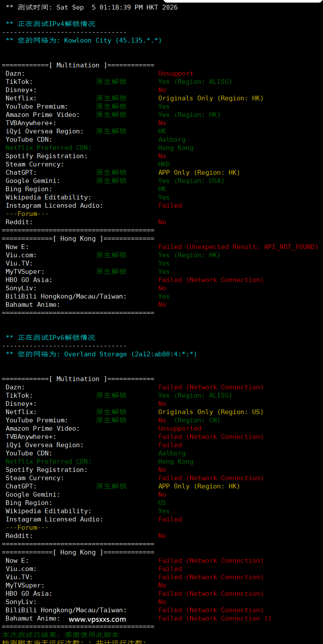
Task: Select Dazn's red Unsupport result
Action: tap(176, 73)
